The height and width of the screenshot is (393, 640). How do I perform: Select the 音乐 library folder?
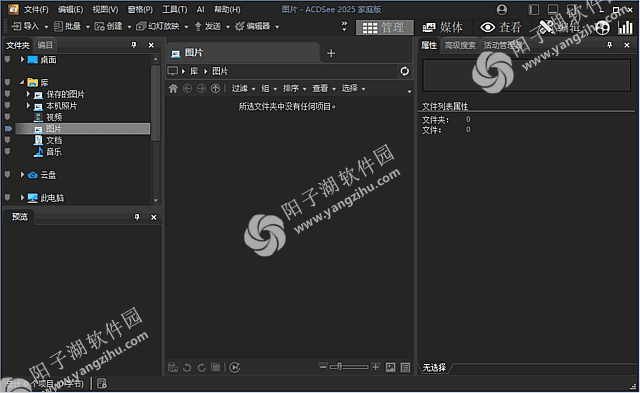[x=47, y=152]
